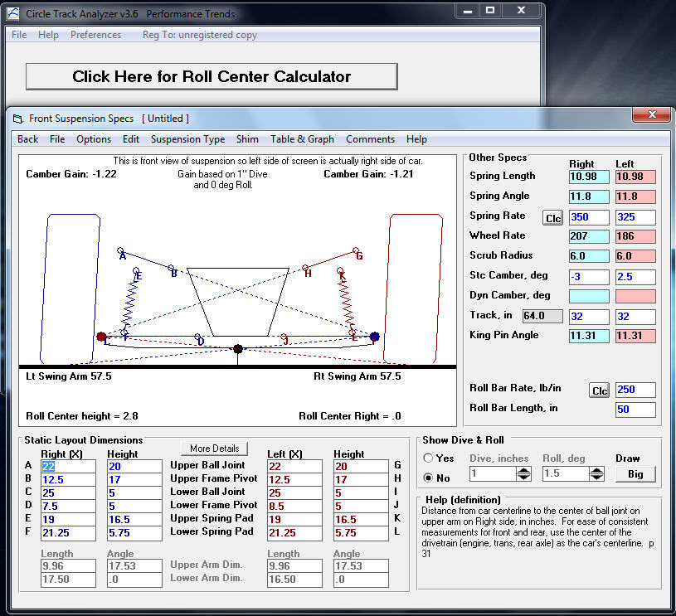Click the Dive inches value field
676x616 pixels.
click(x=493, y=473)
